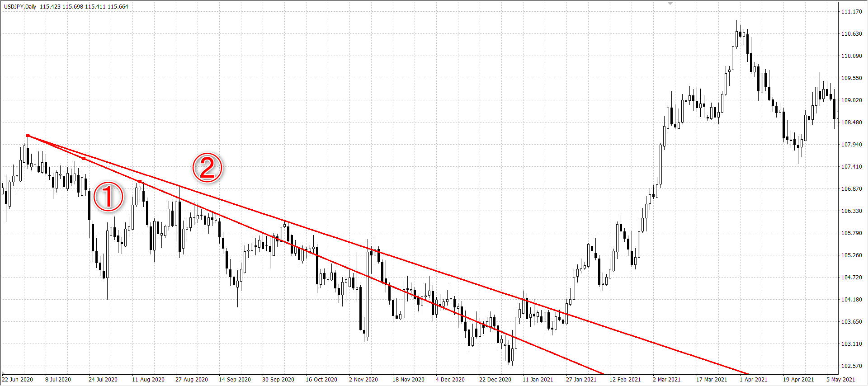
Task: Click the 11 Jan 2021 date label
Action: tap(538, 380)
